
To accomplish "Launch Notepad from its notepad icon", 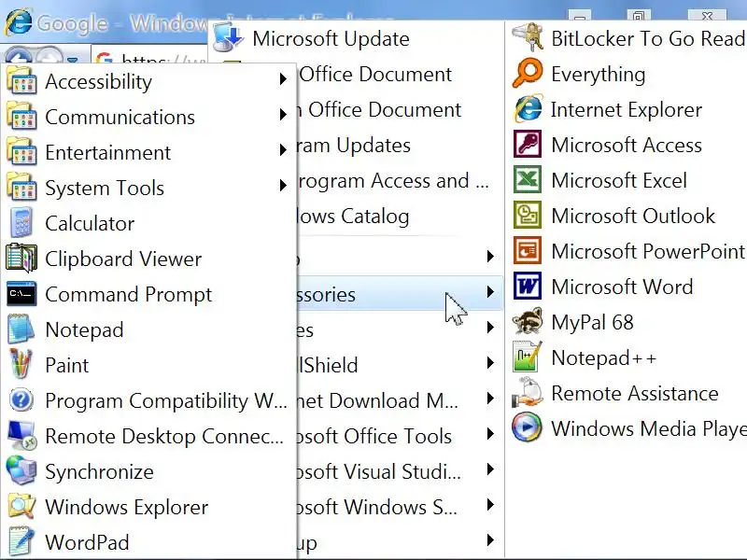I will click(21, 329).
